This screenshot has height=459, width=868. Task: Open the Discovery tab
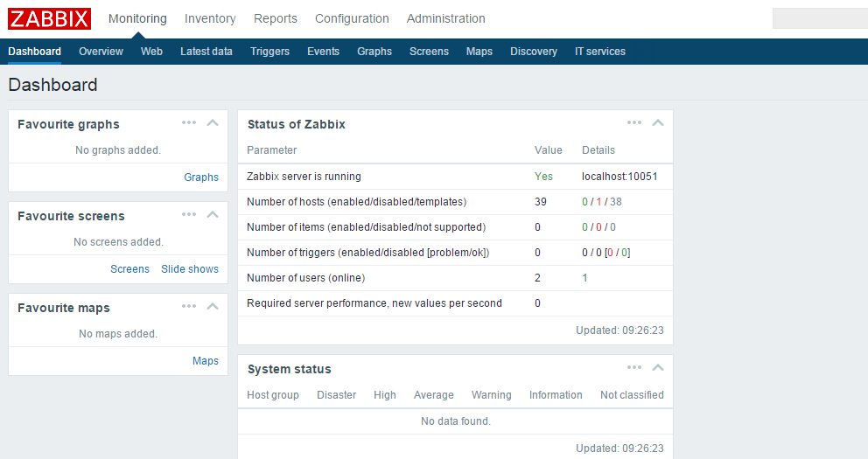(534, 52)
